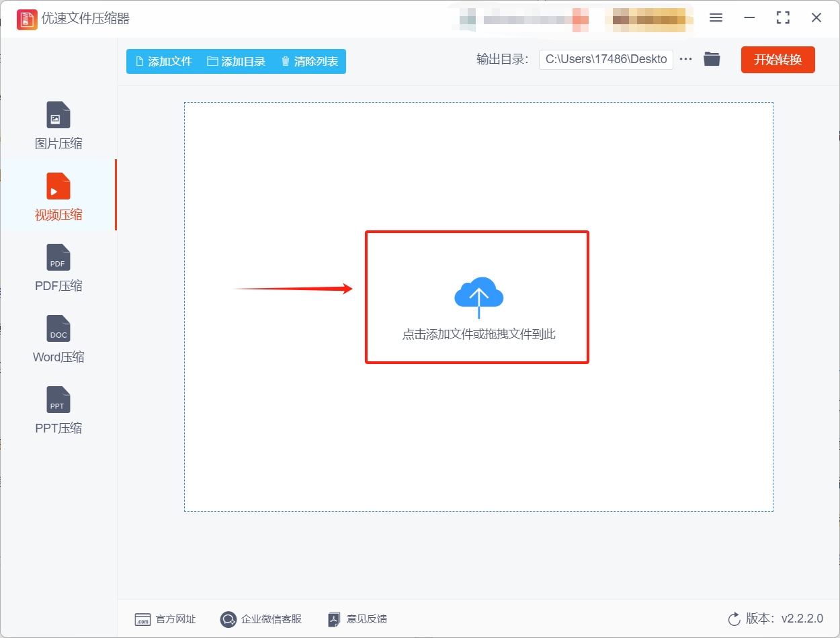Open the 图片压缩 image compression section
The width and height of the screenshot is (840, 638).
pyautogui.click(x=58, y=126)
